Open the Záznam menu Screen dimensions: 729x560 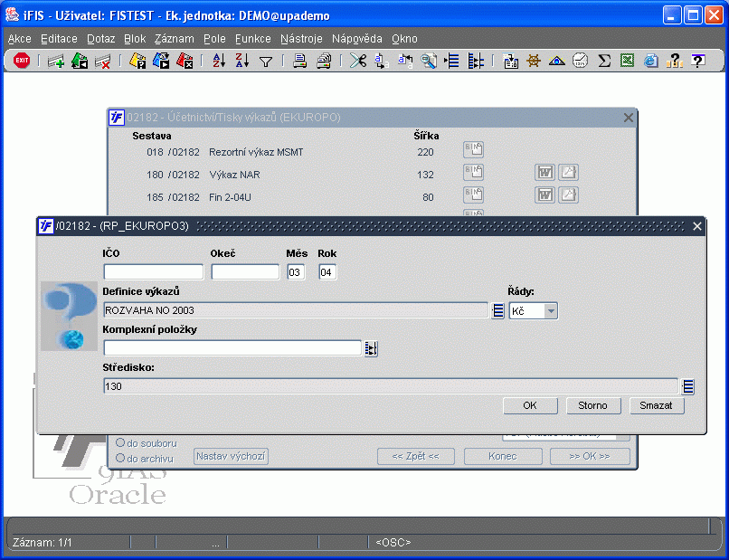(175, 39)
